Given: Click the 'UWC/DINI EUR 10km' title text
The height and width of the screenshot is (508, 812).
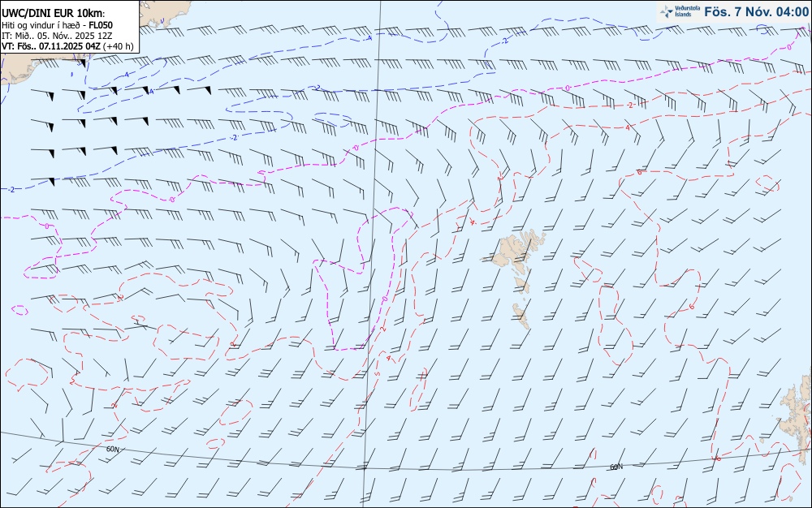Looking at the screenshot, I should 54,14.
